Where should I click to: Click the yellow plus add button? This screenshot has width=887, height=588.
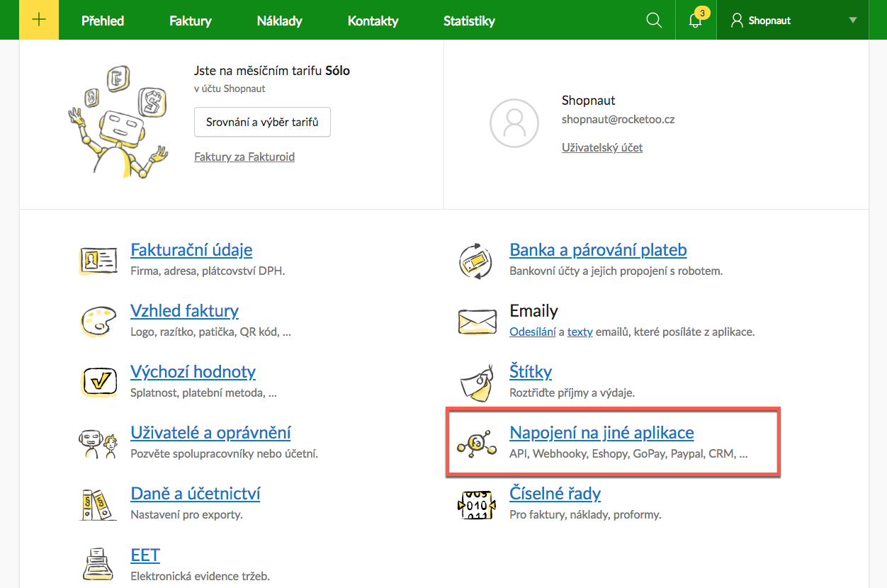click(39, 20)
